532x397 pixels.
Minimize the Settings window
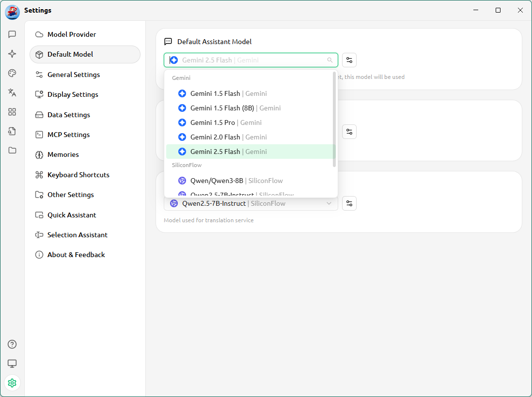point(476,10)
